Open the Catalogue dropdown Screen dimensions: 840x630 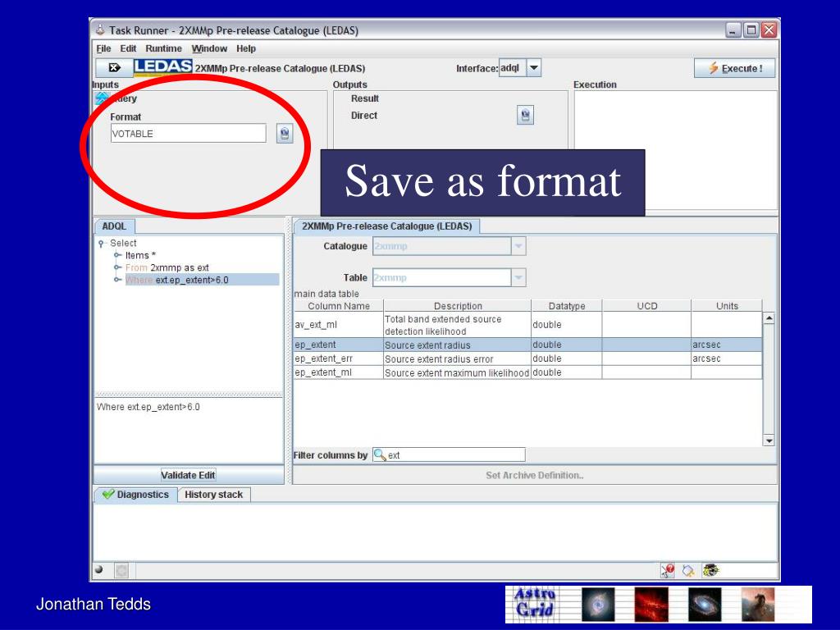518,246
